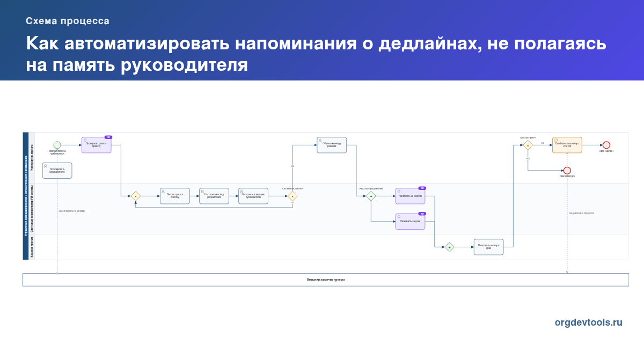The width and height of the screenshot is (644, 338).
Task: Click the 'система настроена?' gateway diamond
Action: 292,196
